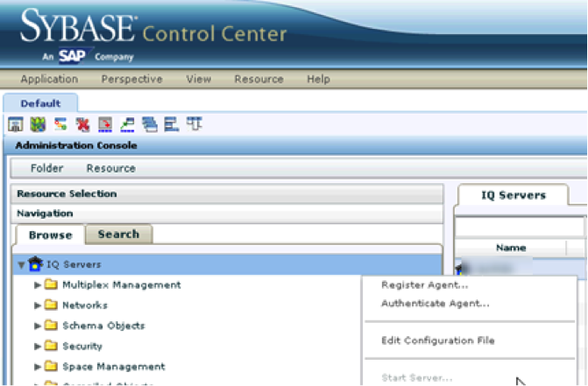Click the Navigation panel header
Image resolution: width=588 pixels, height=386 pixels.
click(228, 214)
